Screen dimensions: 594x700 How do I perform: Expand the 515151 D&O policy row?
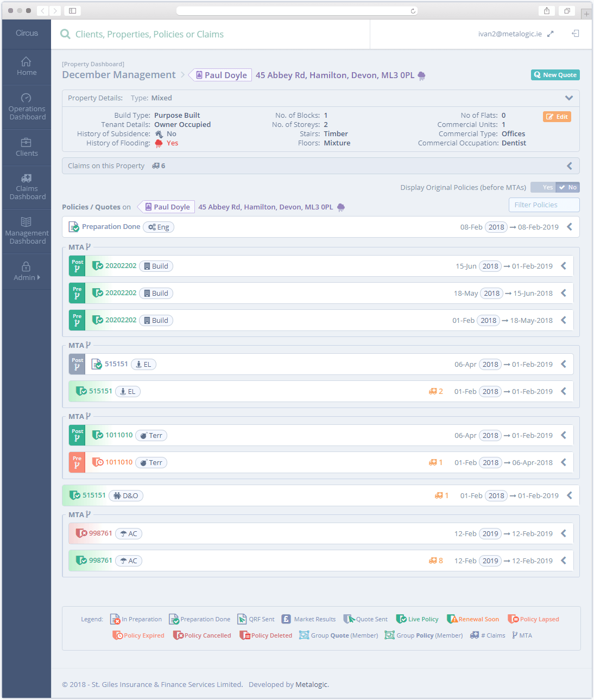pos(569,495)
